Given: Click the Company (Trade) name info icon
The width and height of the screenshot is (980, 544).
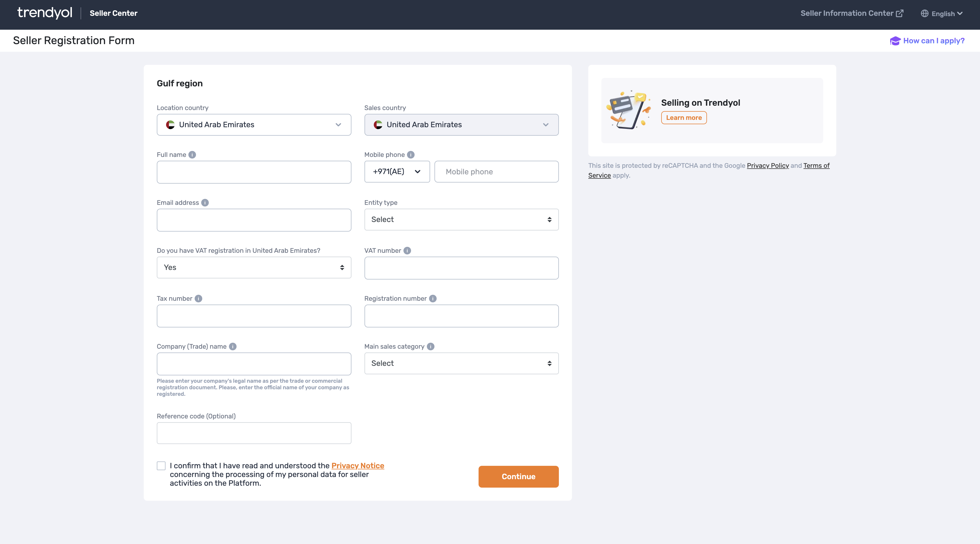Looking at the screenshot, I should 232,347.
